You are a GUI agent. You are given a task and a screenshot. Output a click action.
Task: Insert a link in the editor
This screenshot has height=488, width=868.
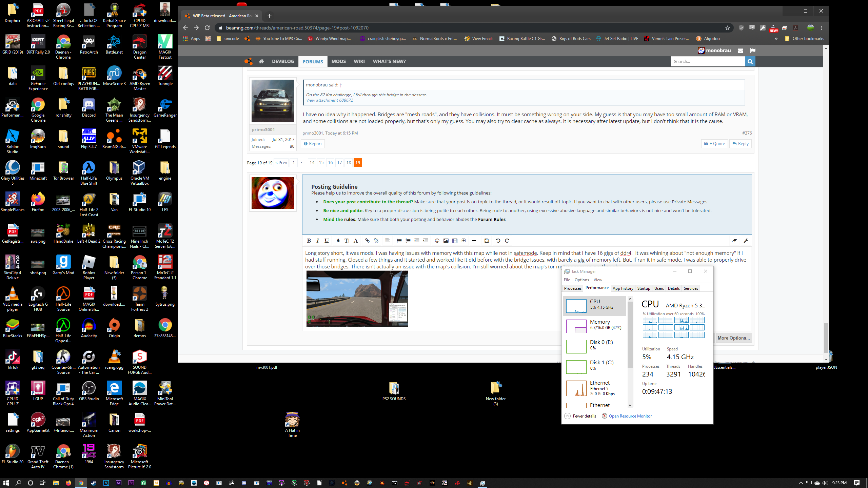point(367,241)
